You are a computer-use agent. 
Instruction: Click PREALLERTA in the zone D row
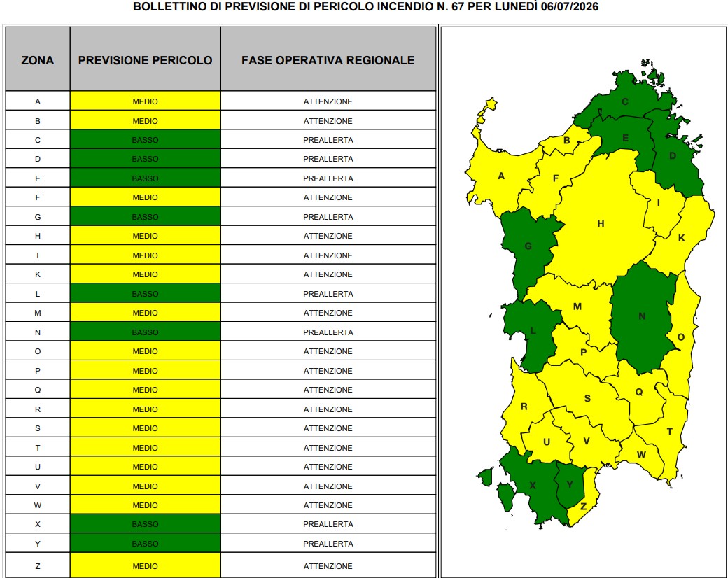(328, 159)
